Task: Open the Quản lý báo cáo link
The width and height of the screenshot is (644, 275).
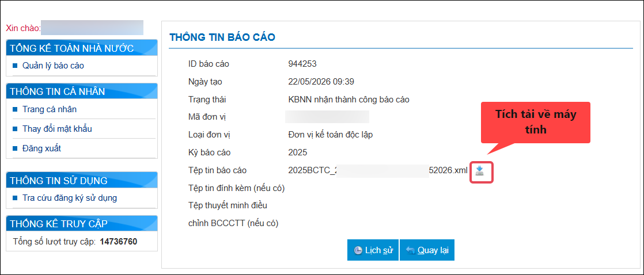Action: point(54,65)
